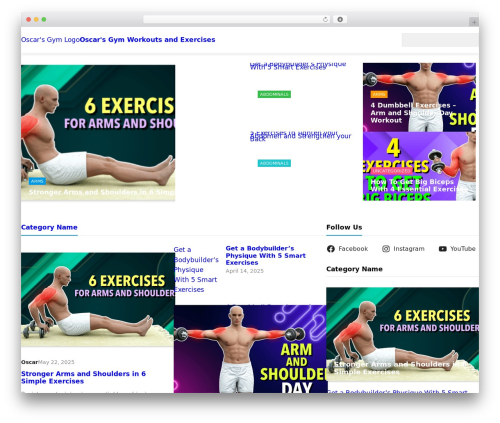Open 4 Dumbbell Exercises Arm and Shoulder post
The width and height of the screenshot is (500, 423).
[x=413, y=113]
